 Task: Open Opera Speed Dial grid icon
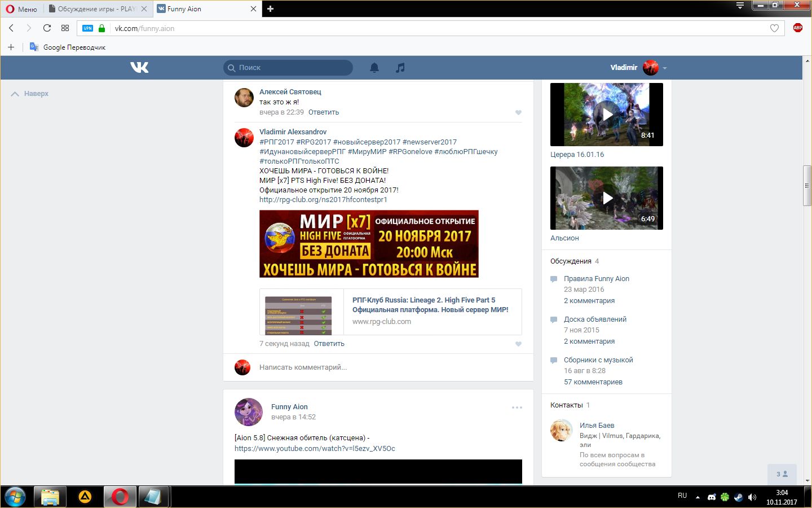tap(65, 28)
